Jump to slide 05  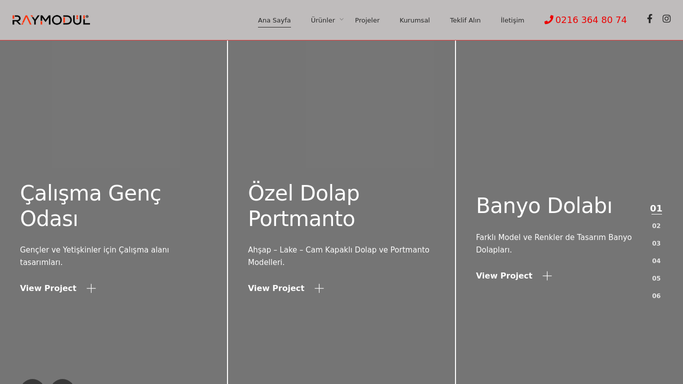pos(656,278)
